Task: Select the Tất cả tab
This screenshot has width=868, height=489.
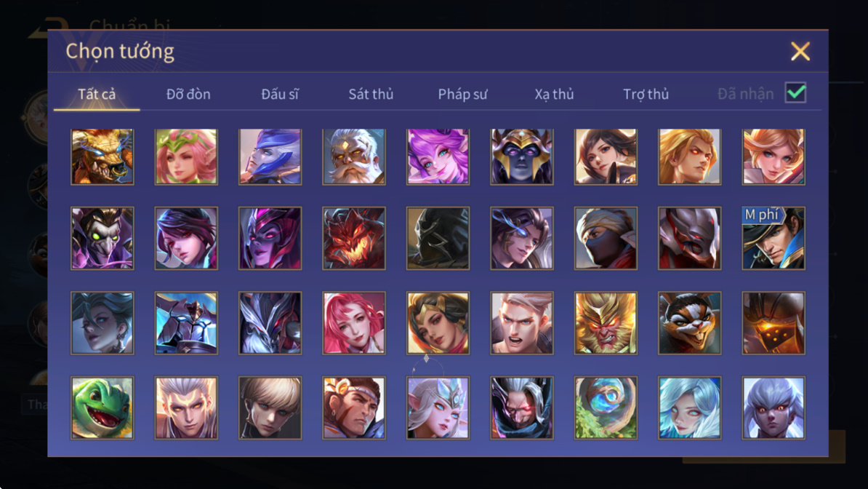Action: tap(97, 95)
